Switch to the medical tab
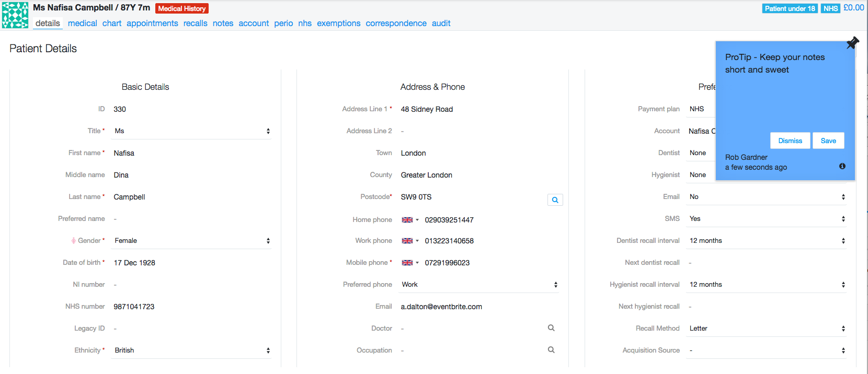Image resolution: width=868 pixels, height=374 pixels. tap(82, 24)
